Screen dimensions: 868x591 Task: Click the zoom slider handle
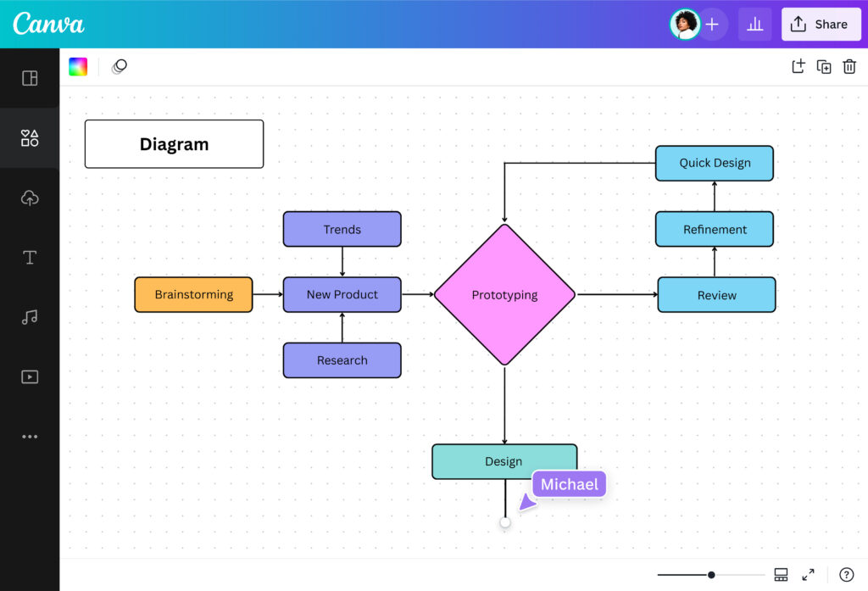(x=711, y=575)
